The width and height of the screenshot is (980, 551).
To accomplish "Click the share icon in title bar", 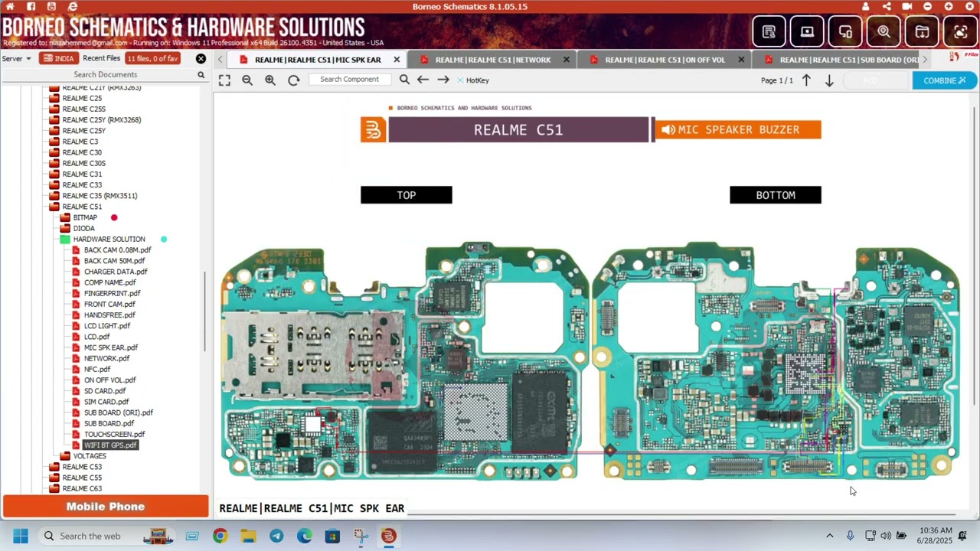I will tap(887, 6).
